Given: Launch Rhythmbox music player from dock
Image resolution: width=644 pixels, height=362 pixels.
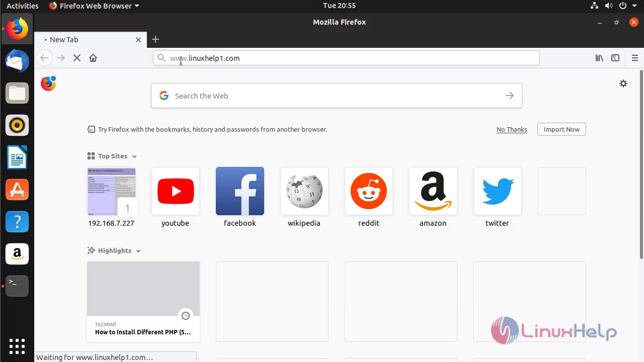Looking at the screenshot, I should [x=17, y=125].
